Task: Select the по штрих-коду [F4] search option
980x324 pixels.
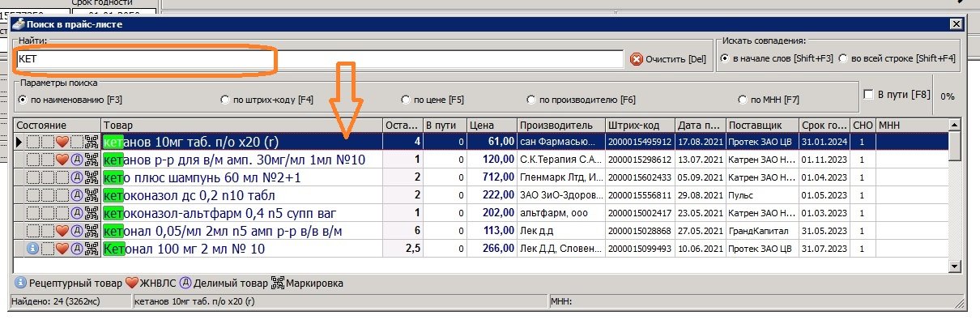Action: click(225, 100)
